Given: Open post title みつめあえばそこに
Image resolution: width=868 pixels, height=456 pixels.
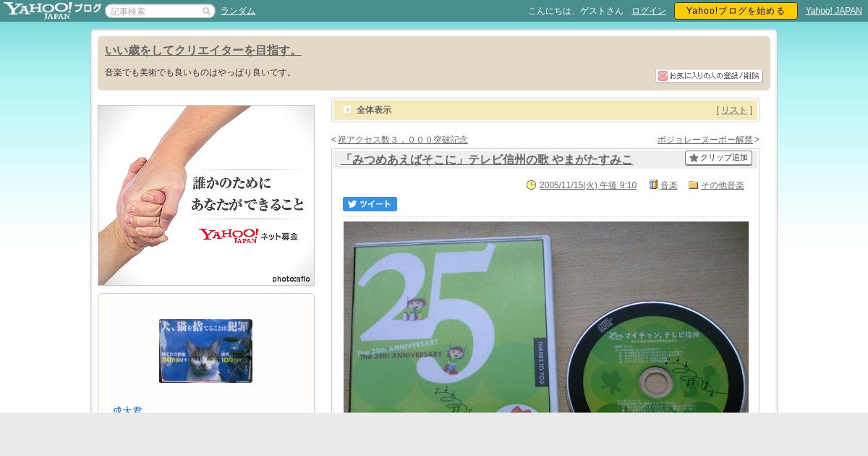Looking at the screenshot, I should pos(487,160).
